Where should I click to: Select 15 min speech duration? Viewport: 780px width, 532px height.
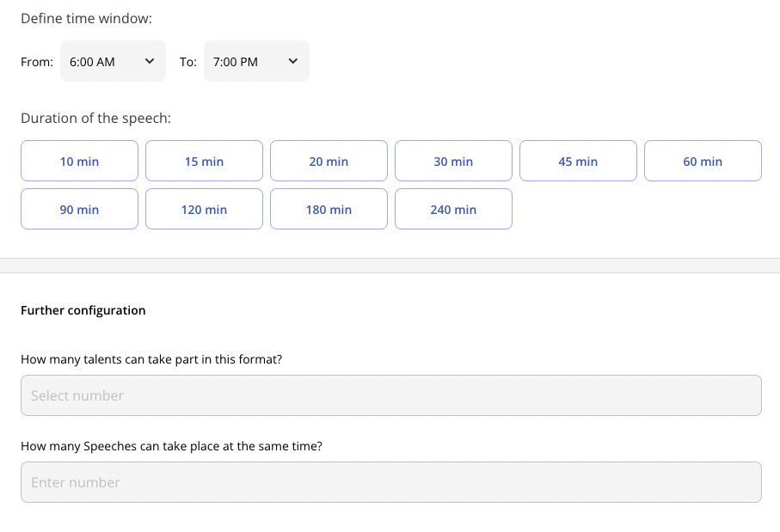click(x=204, y=161)
